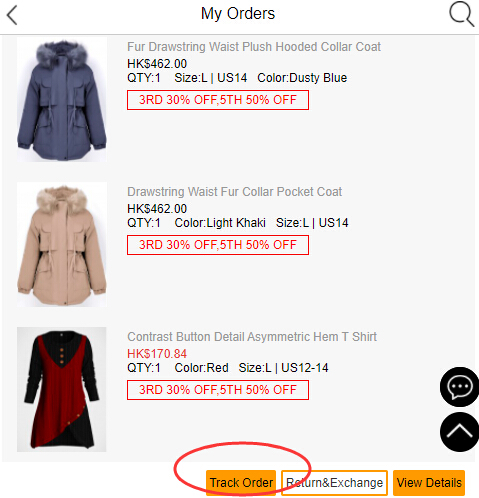Viewport: 479px width, 498px height.
Task: Click the My Orders page title
Action: tap(238, 14)
